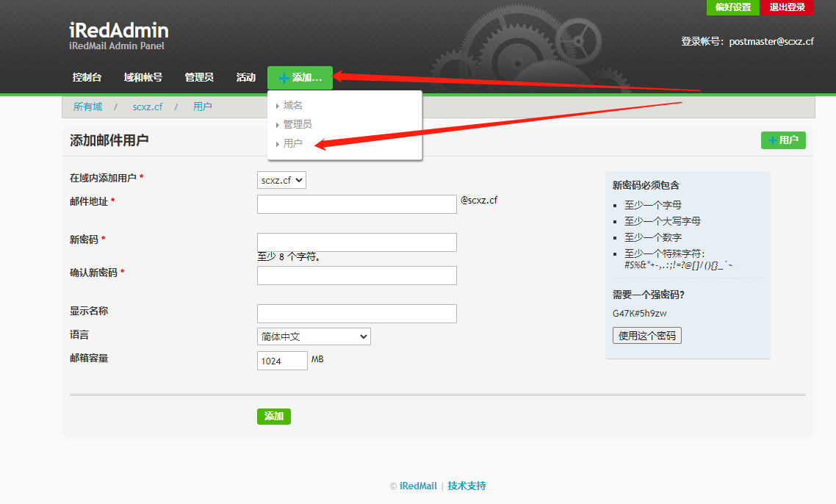
Task: Click the postmaster@scxz.cf account text
Action: [771, 42]
